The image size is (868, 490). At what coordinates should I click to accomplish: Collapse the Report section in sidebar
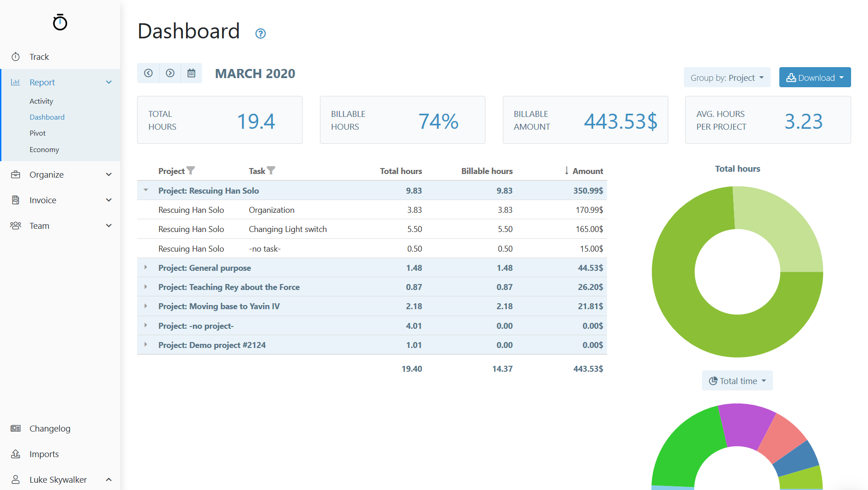(x=109, y=82)
